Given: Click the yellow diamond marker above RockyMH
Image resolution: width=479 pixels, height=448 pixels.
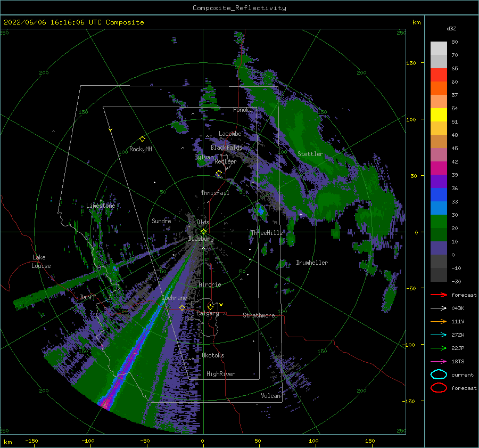Looking at the screenshot, I should [x=142, y=139].
